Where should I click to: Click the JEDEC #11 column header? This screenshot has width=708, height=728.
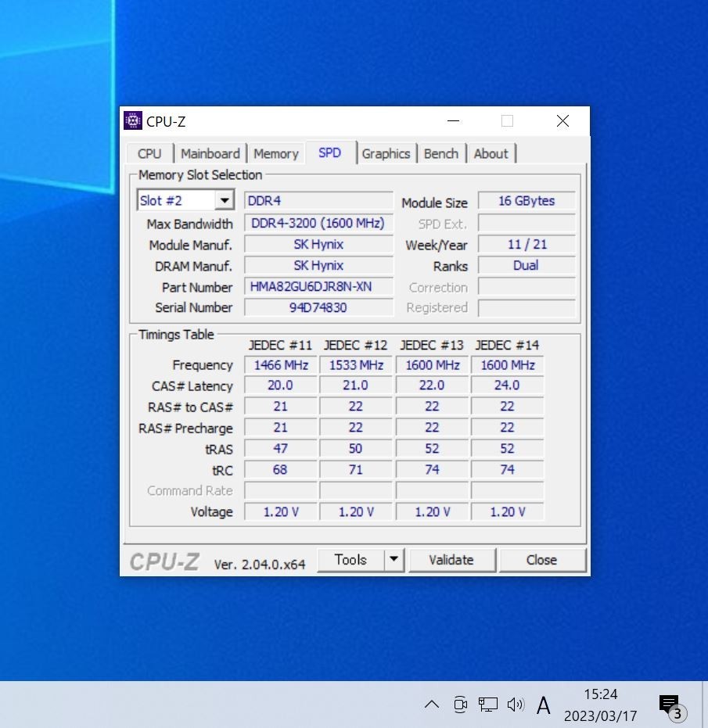point(280,345)
